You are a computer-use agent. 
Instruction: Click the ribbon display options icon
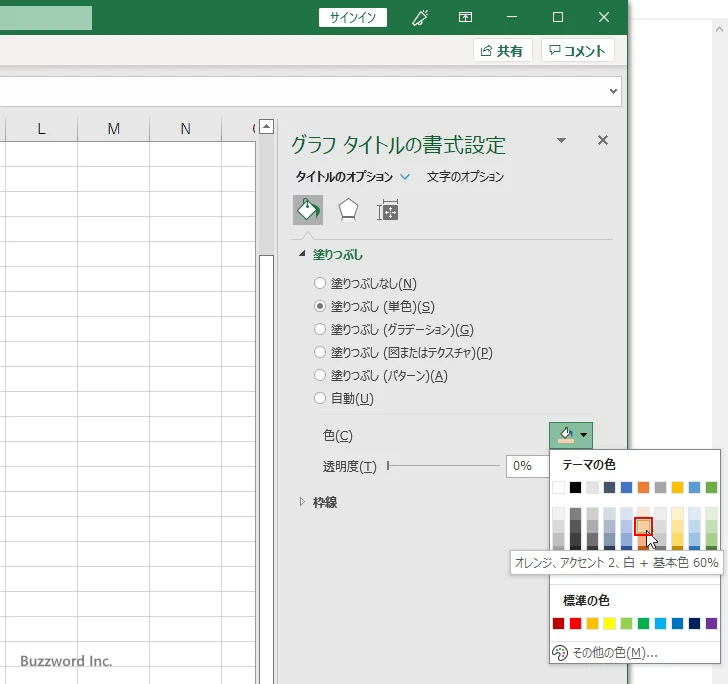click(x=465, y=18)
